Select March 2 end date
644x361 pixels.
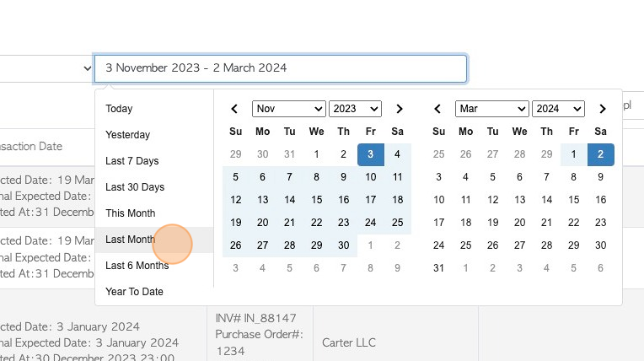click(600, 154)
